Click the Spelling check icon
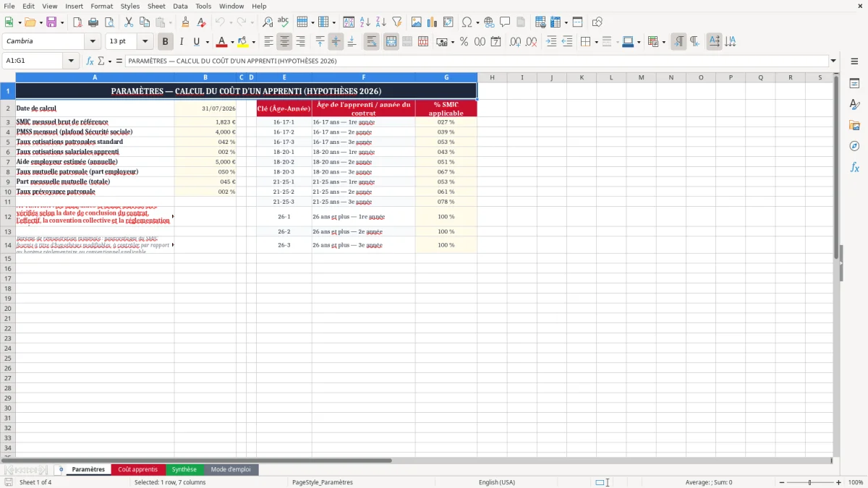 (x=284, y=22)
